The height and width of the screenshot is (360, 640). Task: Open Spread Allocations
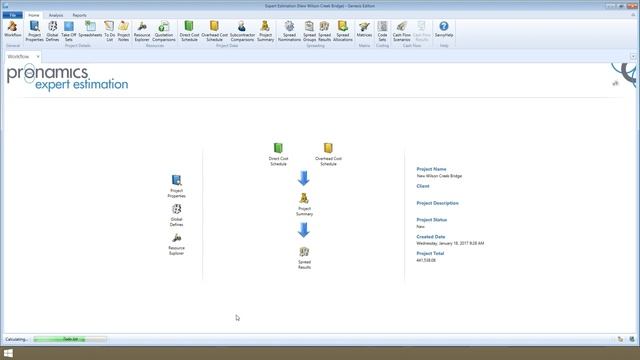343,31
